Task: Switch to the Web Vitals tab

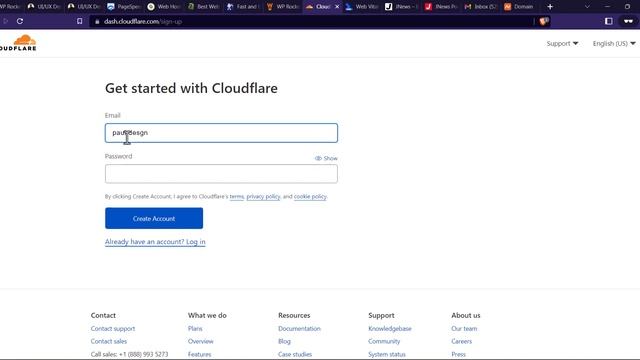Action: tap(362, 7)
